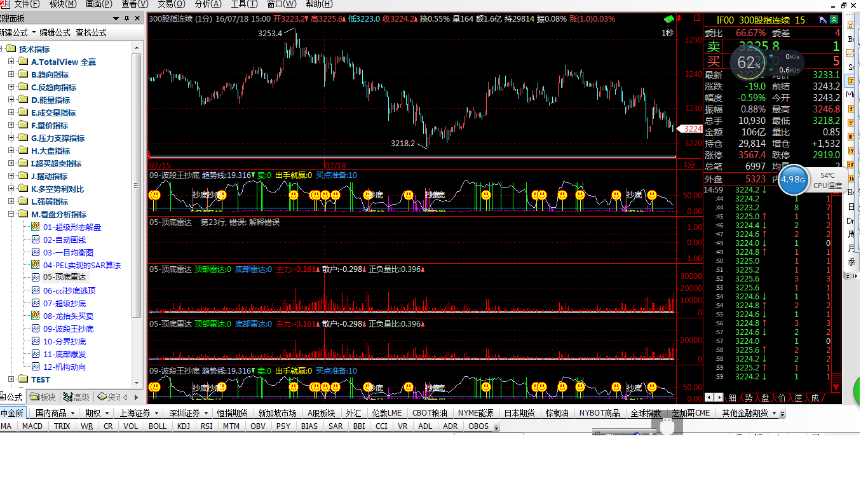Open the 分析(A) menu
Viewport: 868px width, 488px height.
207,4
